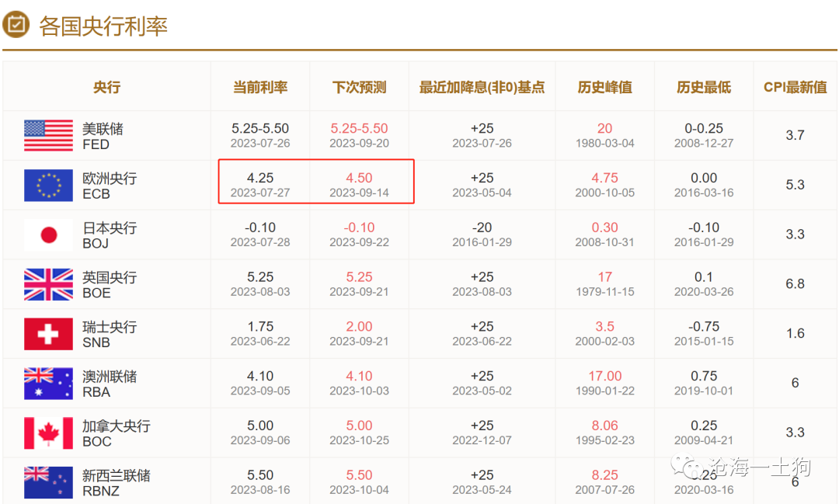
Task: Click the New Zealand flag icon
Action: (48, 482)
